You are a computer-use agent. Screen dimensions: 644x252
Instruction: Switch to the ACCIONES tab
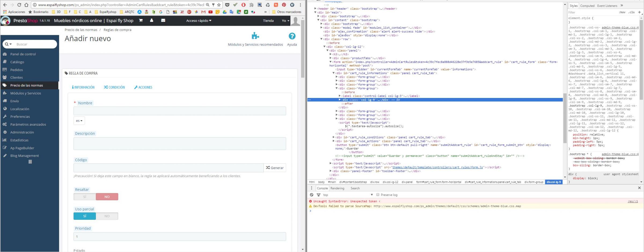[x=143, y=87]
